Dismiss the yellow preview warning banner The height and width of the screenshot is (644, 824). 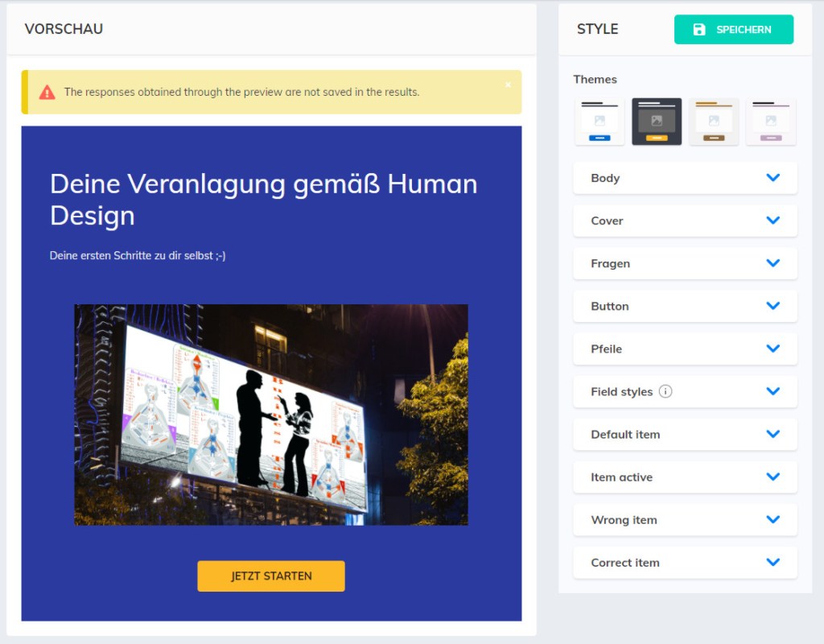point(508,85)
